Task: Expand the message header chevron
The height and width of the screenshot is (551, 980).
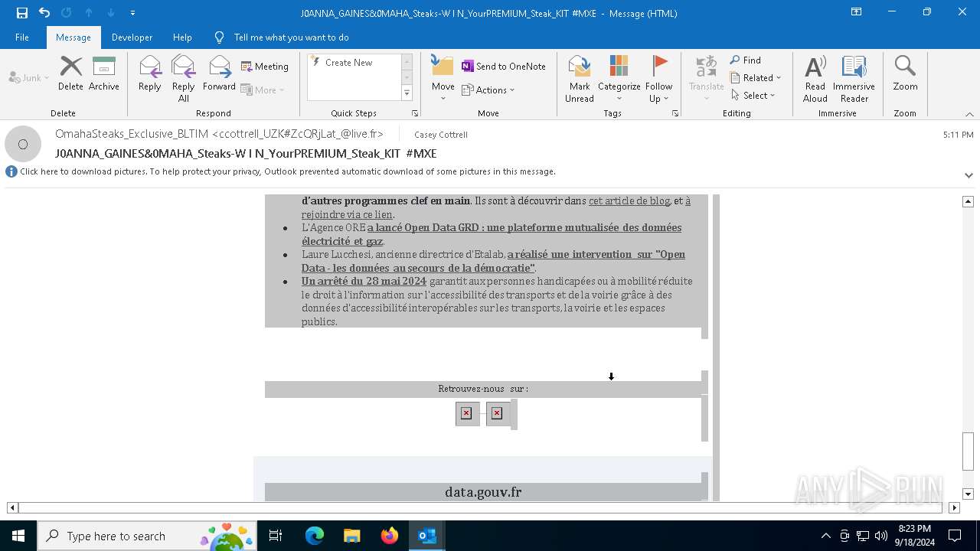Action: coord(969,175)
